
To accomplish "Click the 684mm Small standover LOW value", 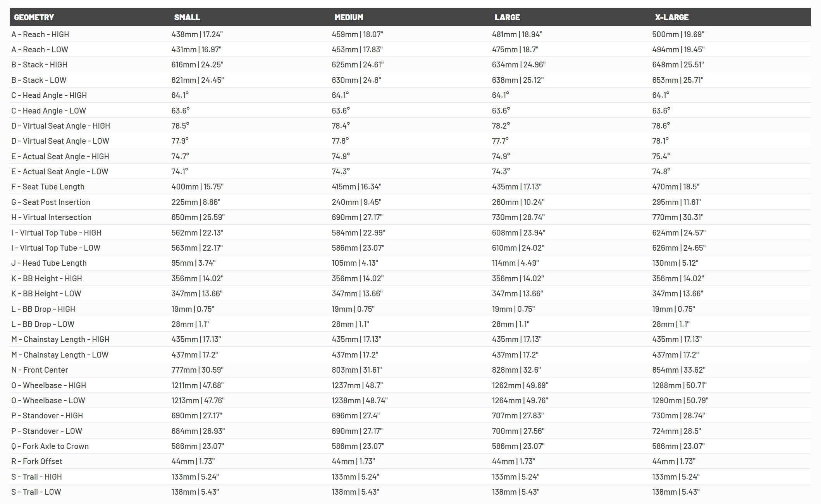I will coord(198,431).
